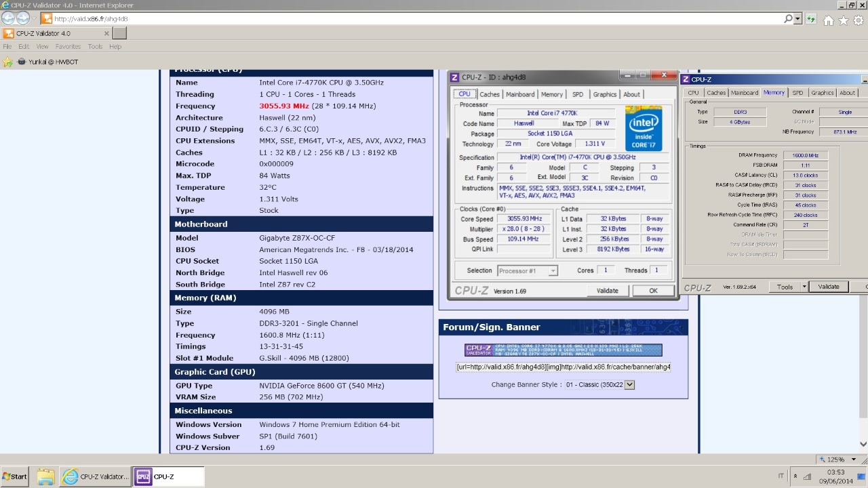Open the View menu

[42, 47]
